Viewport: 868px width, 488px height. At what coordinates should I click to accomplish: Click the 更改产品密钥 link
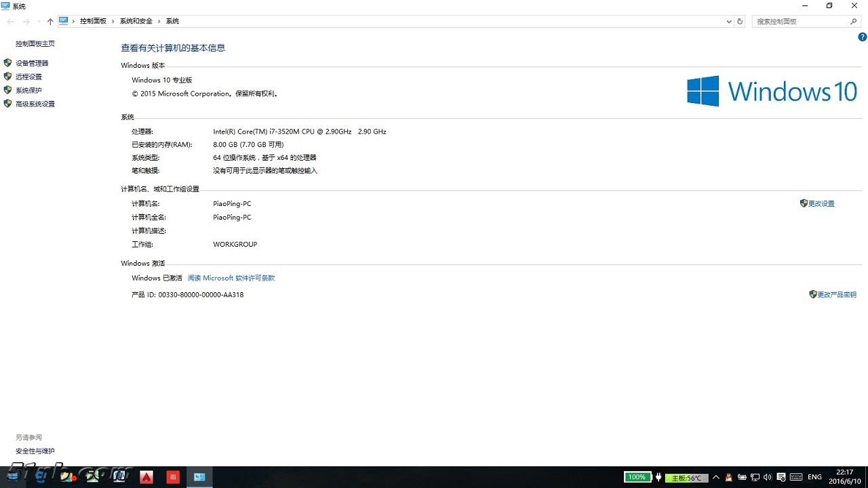[836, 295]
